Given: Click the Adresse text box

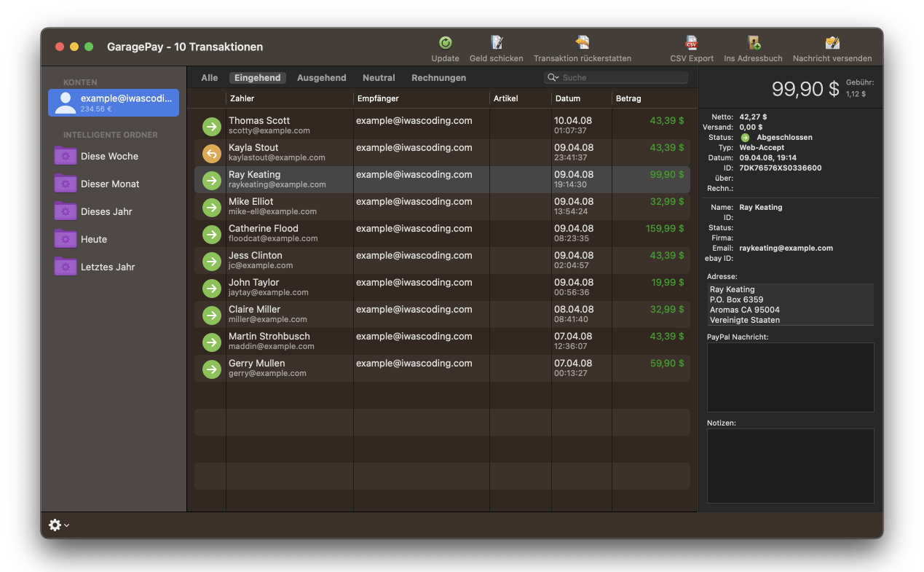Looking at the screenshot, I should coord(790,305).
